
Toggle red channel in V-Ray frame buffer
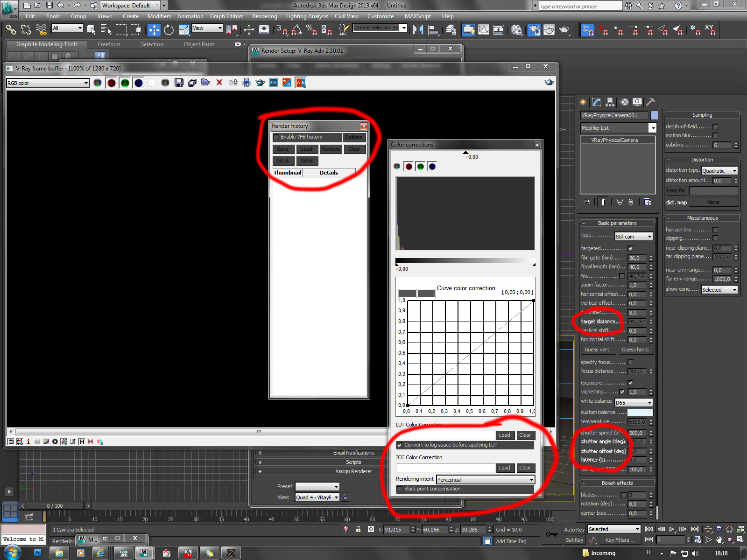(x=111, y=83)
